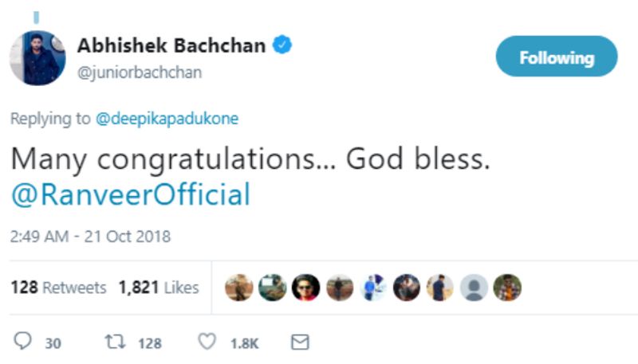The width and height of the screenshot is (638, 364).
Task: Click the retweet arrows icon
Action: click(x=113, y=342)
